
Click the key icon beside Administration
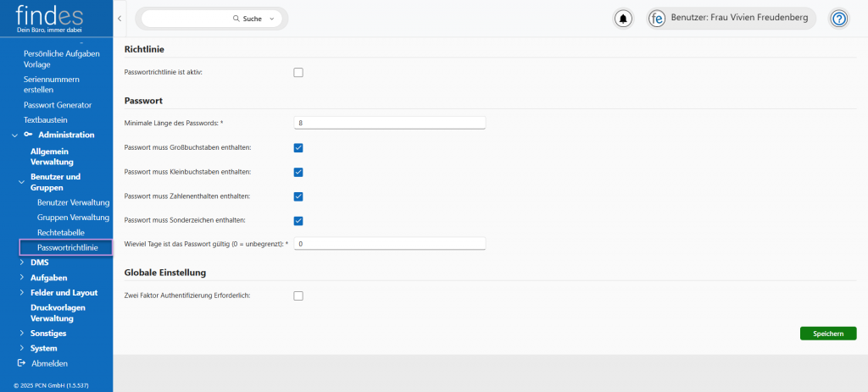pyautogui.click(x=28, y=135)
